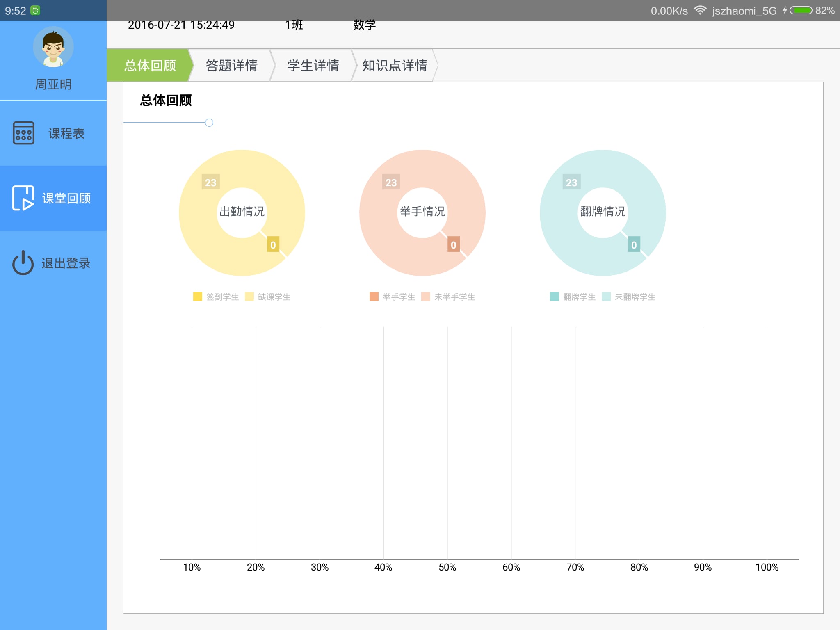This screenshot has height=630, width=840.
Task: Open the 知识点详情 tab
Action: [395, 65]
